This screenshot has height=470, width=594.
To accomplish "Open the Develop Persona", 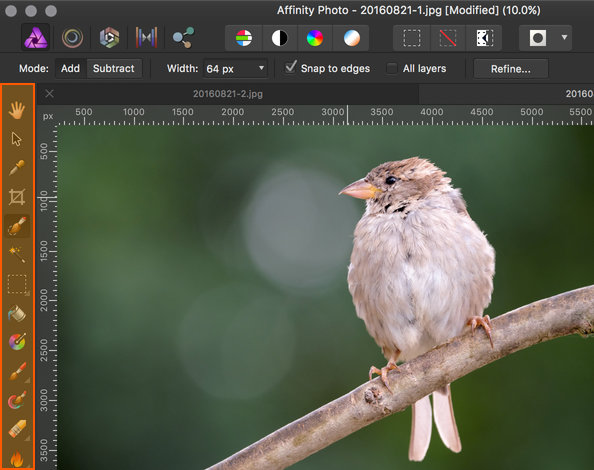I will point(109,37).
